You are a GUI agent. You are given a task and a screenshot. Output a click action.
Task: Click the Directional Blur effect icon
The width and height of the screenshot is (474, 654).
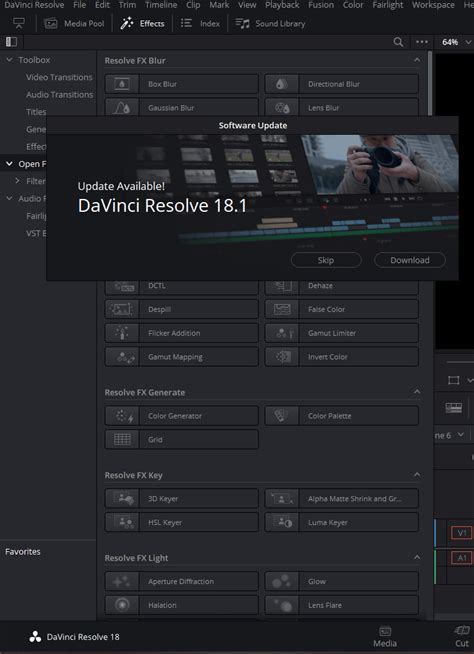pyautogui.click(x=282, y=84)
